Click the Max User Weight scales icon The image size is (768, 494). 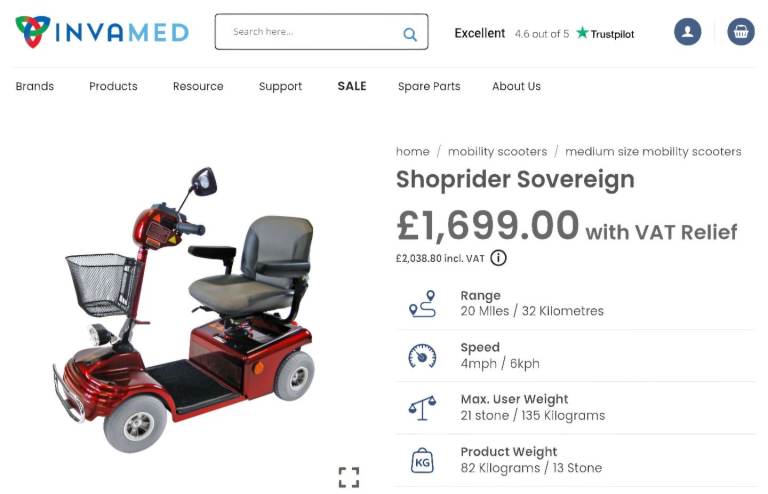pos(422,408)
